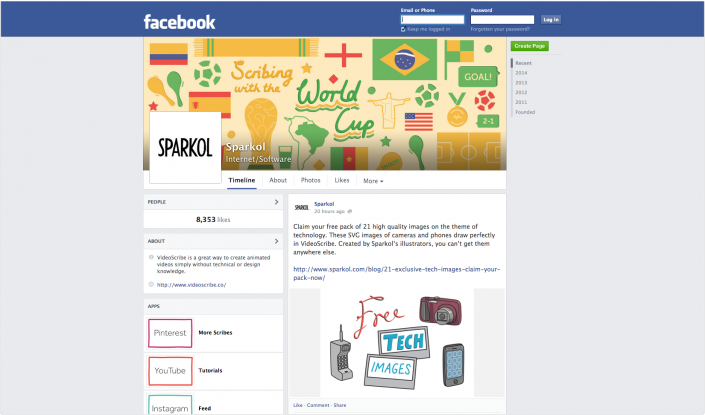Click the 8,353 likes count
This screenshot has width=705, height=415.
click(x=213, y=220)
